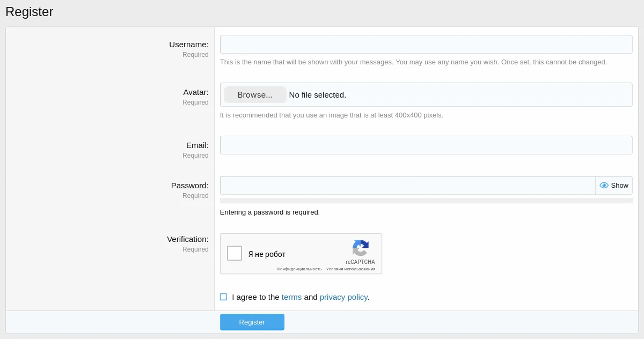This screenshot has height=339, width=644.
Task: Click the 'Entering a password is required' message
Action: point(270,212)
